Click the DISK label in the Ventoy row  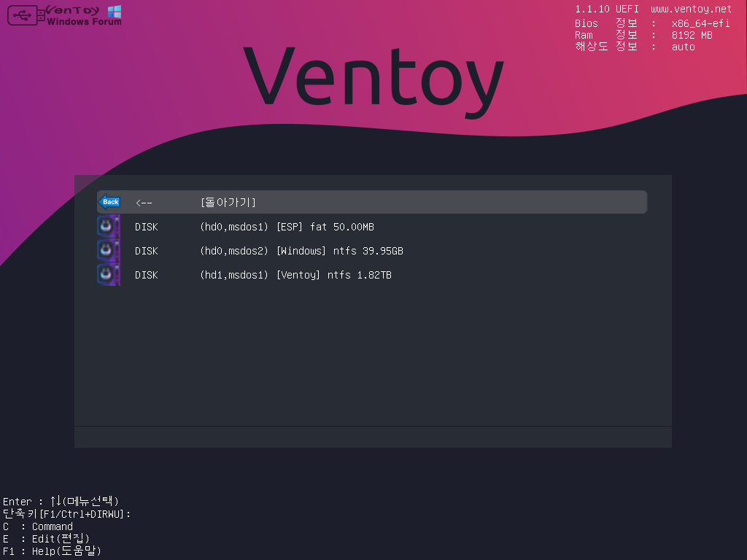point(146,275)
